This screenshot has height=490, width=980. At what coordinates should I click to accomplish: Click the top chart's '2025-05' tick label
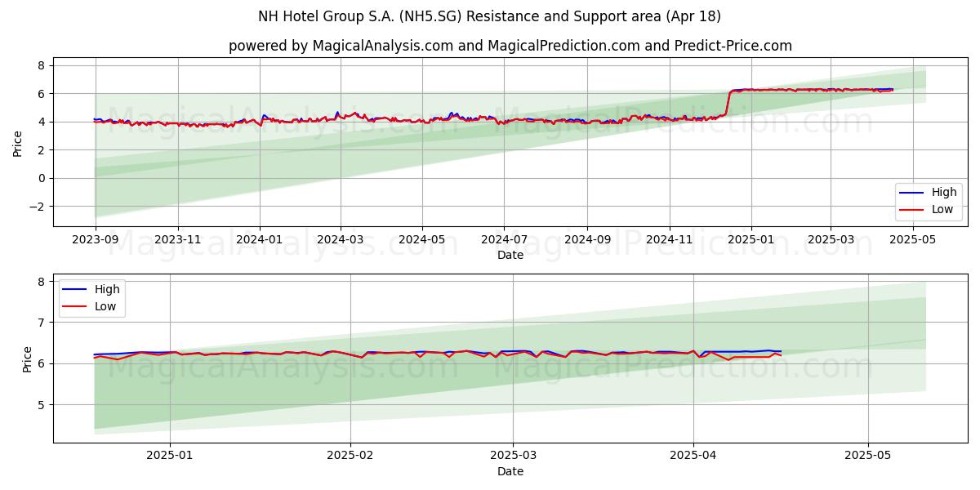[x=912, y=241]
